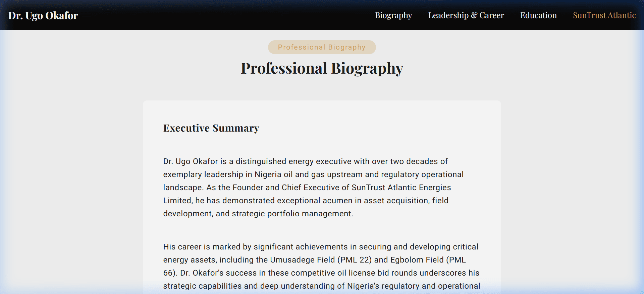
Task: Open the Biography navigation link
Action: (394, 15)
